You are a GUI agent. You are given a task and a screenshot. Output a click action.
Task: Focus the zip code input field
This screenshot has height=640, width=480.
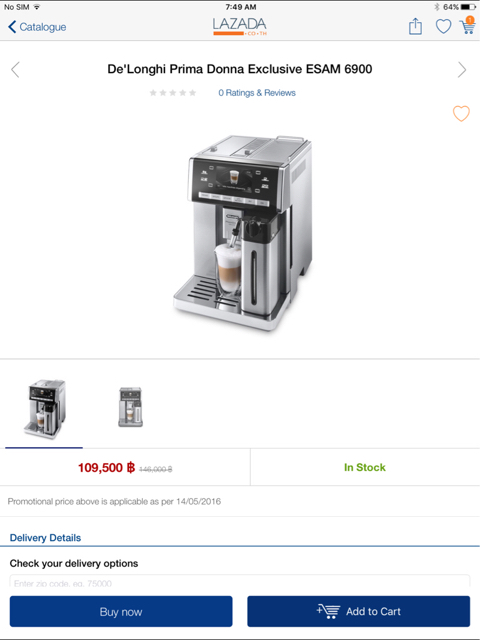point(240,582)
